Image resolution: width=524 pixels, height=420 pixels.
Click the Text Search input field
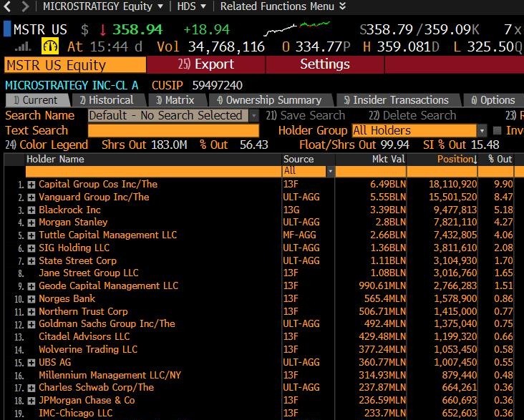pyautogui.click(x=173, y=131)
